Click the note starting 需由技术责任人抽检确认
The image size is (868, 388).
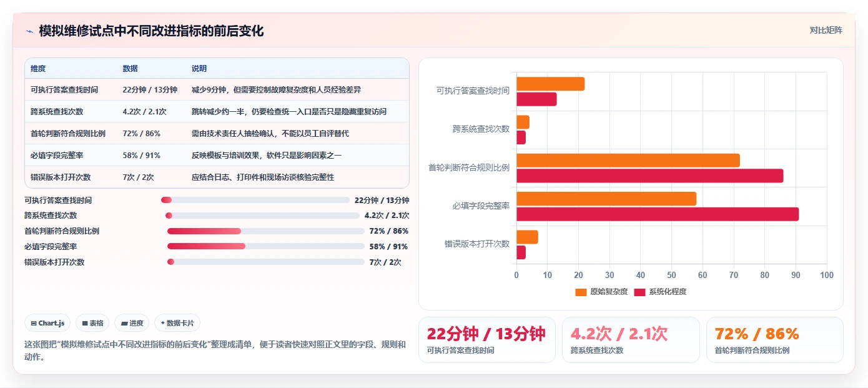click(x=270, y=134)
